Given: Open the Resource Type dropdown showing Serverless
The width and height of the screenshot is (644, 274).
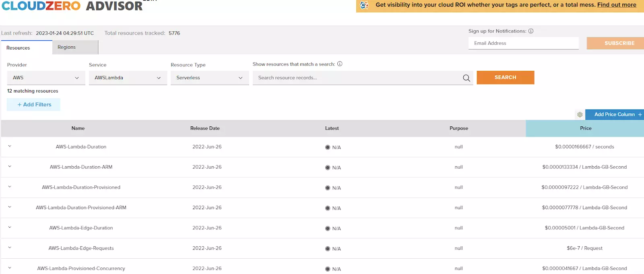Looking at the screenshot, I should pyautogui.click(x=210, y=78).
